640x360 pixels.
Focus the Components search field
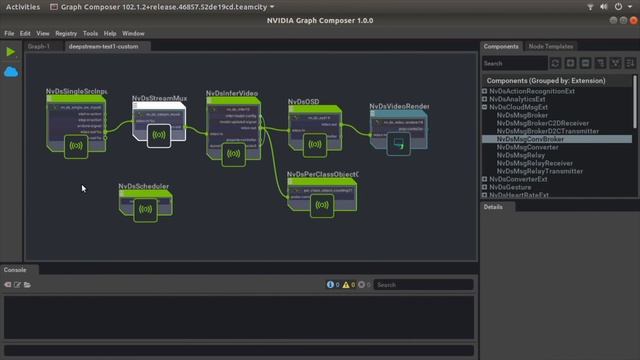(515, 63)
